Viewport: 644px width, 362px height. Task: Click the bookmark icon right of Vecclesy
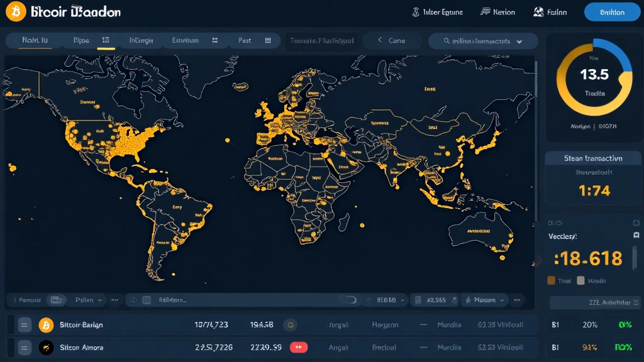[x=636, y=235]
